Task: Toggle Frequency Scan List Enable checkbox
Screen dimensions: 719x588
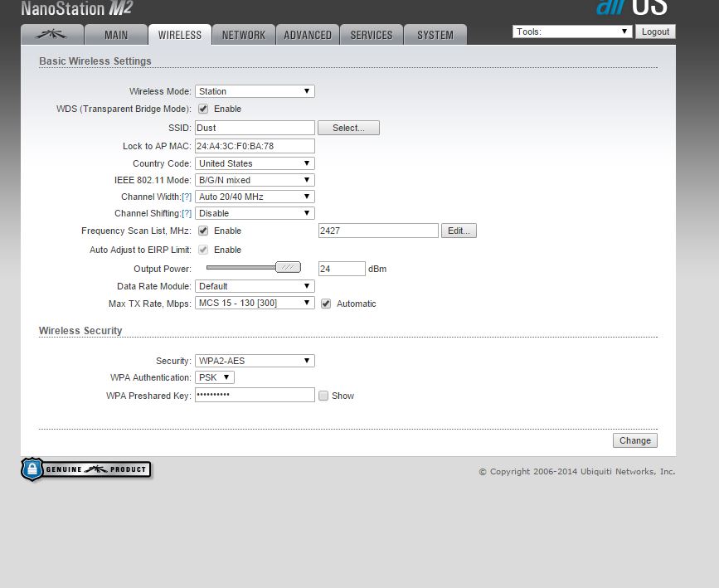Action: pyautogui.click(x=203, y=231)
